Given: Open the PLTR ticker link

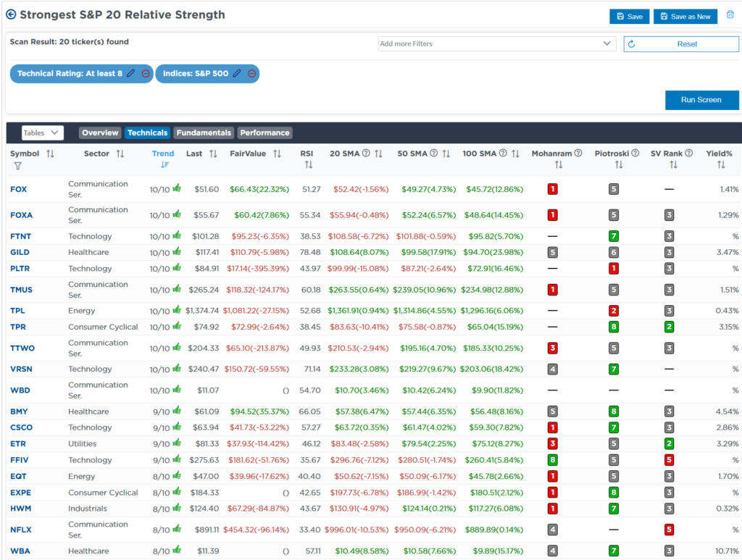Looking at the screenshot, I should coord(20,269).
